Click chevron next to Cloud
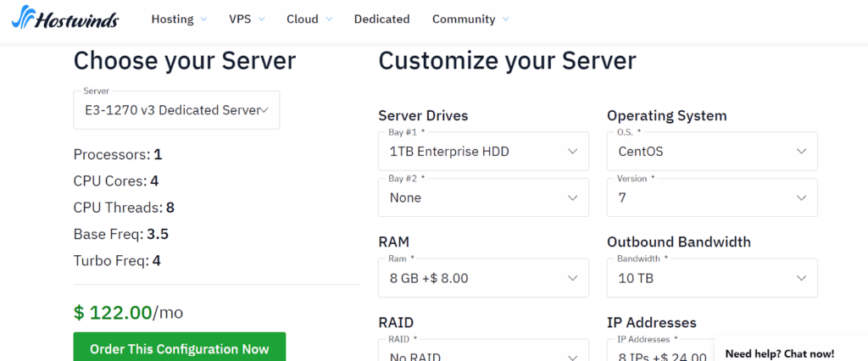 [329, 19]
